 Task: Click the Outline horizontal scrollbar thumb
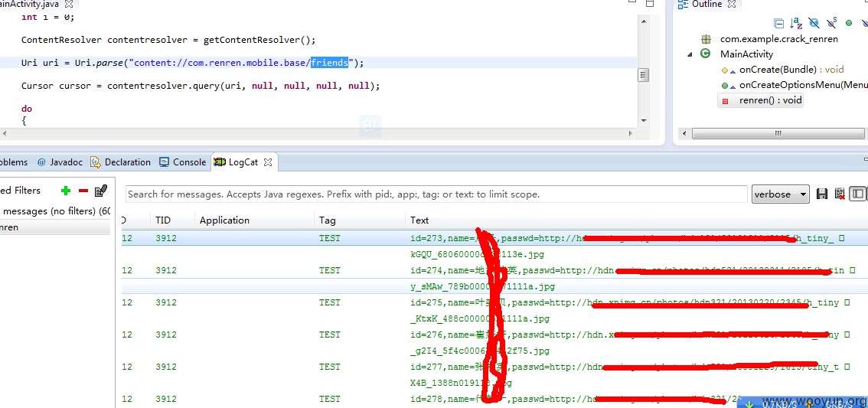click(778, 133)
